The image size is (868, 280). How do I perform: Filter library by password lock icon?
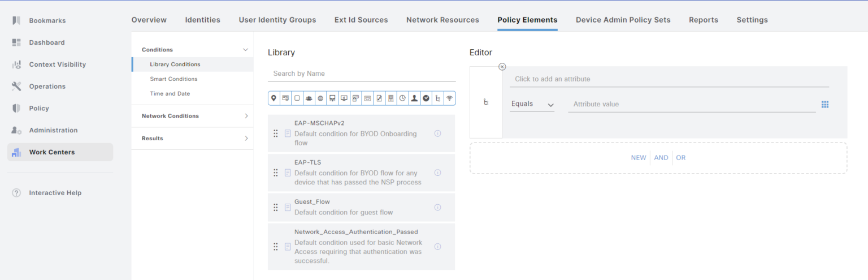pyautogui.click(x=355, y=98)
